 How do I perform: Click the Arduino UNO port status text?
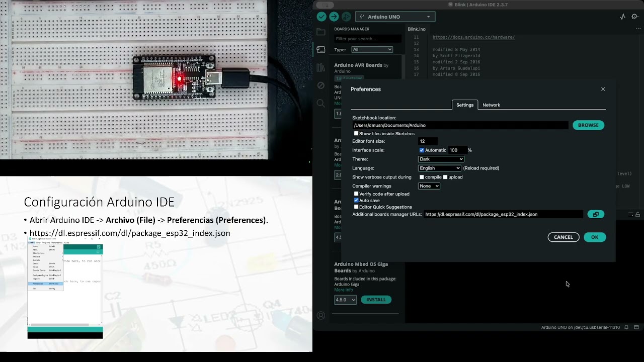pyautogui.click(x=580, y=327)
